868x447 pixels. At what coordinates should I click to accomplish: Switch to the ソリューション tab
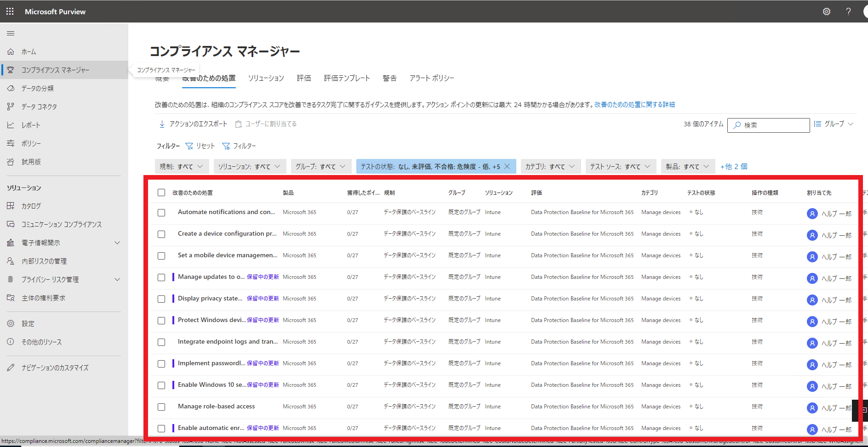tap(266, 78)
